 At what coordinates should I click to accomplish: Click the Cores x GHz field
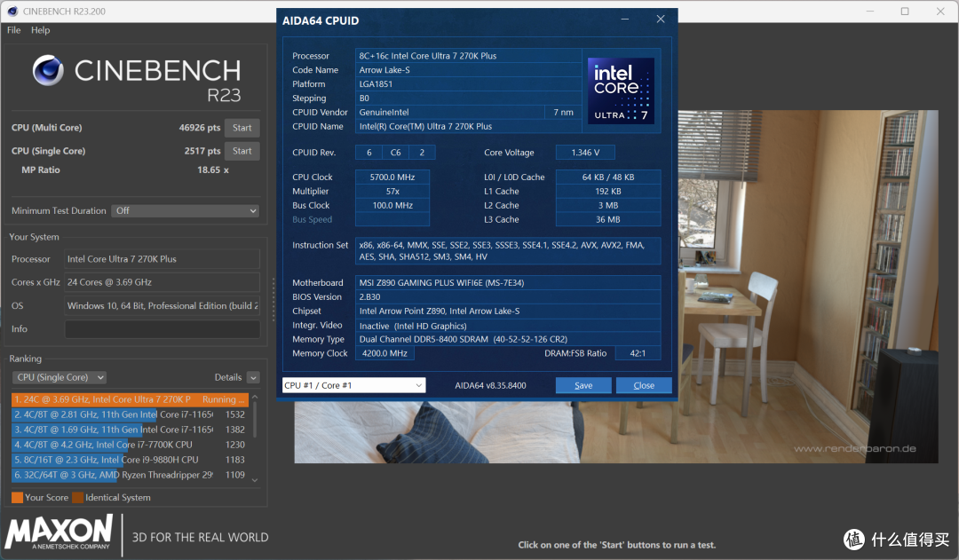162,282
